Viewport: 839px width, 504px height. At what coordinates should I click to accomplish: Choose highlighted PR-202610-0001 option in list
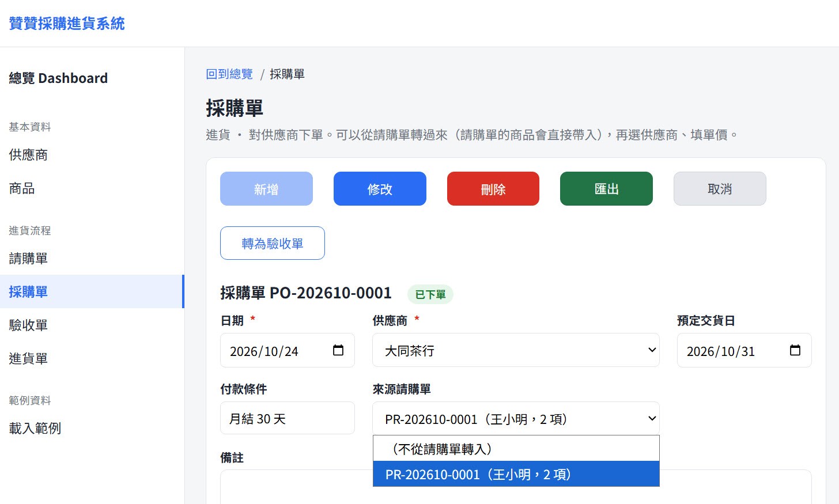point(516,474)
